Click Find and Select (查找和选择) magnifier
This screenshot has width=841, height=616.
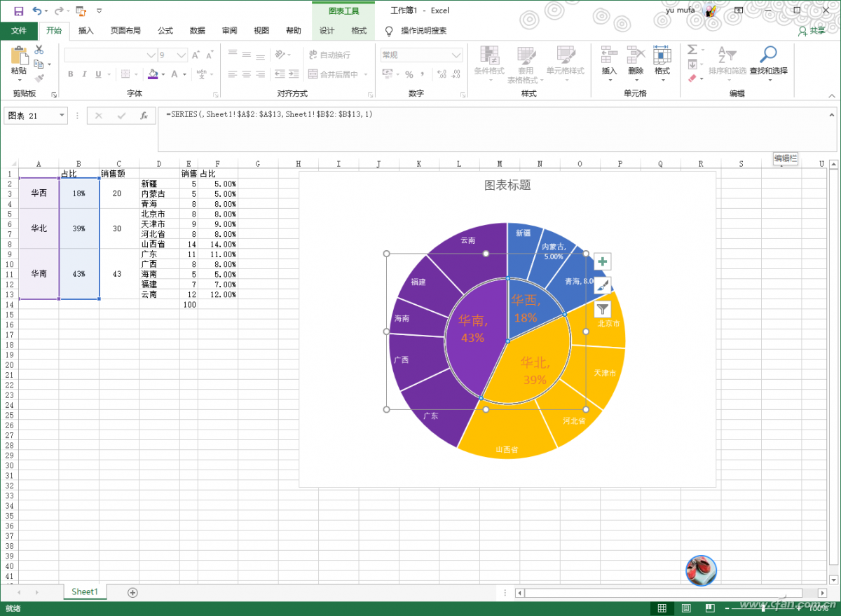(x=769, y=55)
